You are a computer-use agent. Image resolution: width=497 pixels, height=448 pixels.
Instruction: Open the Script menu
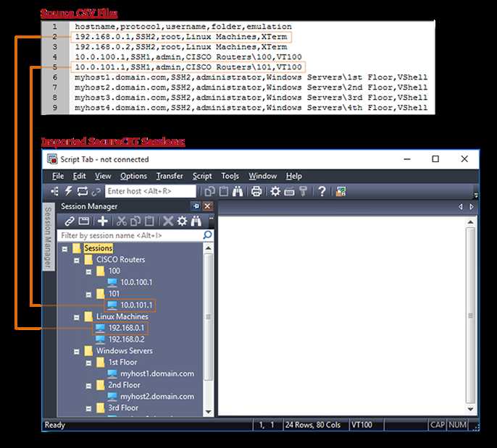[x=202, y=176]
